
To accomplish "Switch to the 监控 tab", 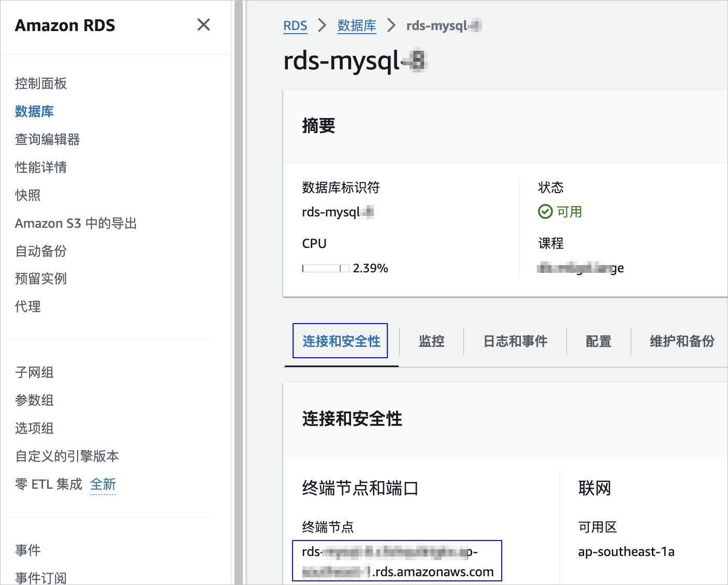I will tap(431, 341).
